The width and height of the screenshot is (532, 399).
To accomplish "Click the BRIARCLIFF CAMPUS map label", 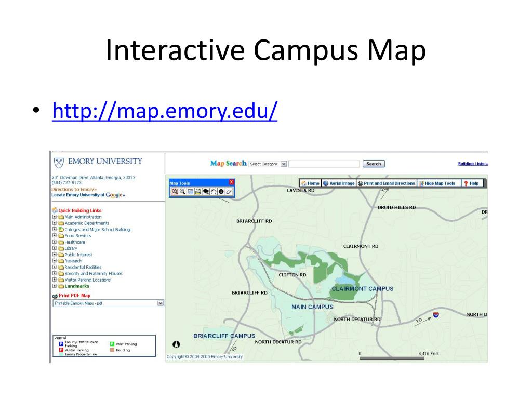I will tap(224, 336).
